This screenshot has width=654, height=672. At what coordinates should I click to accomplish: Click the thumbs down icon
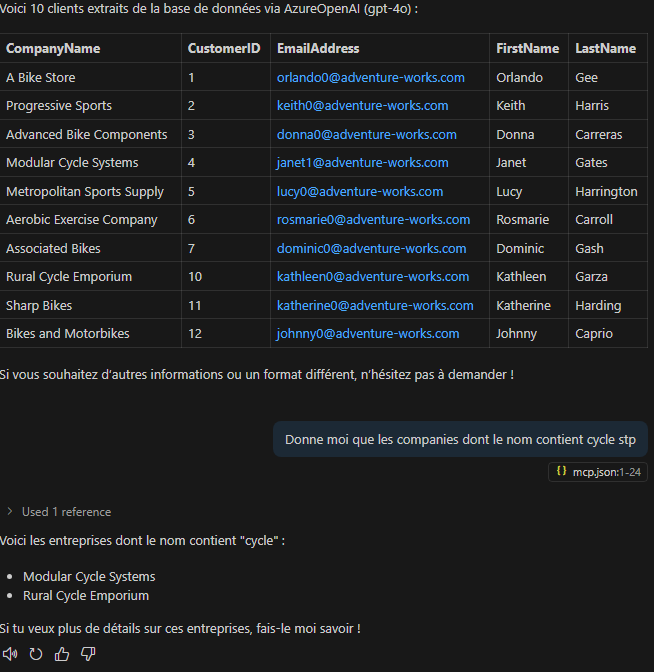point(88,654)
